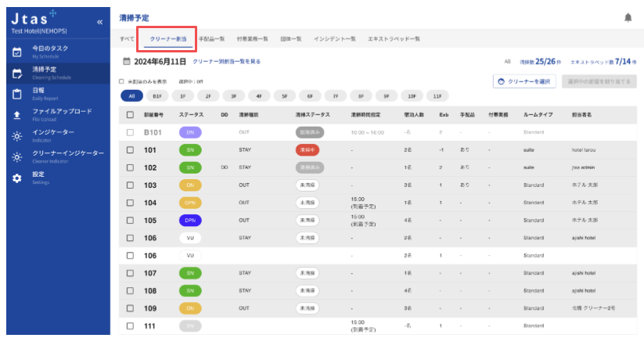Click the calendar icon beside 2024年6月11日
644x338 pixels.
[126, 61]
